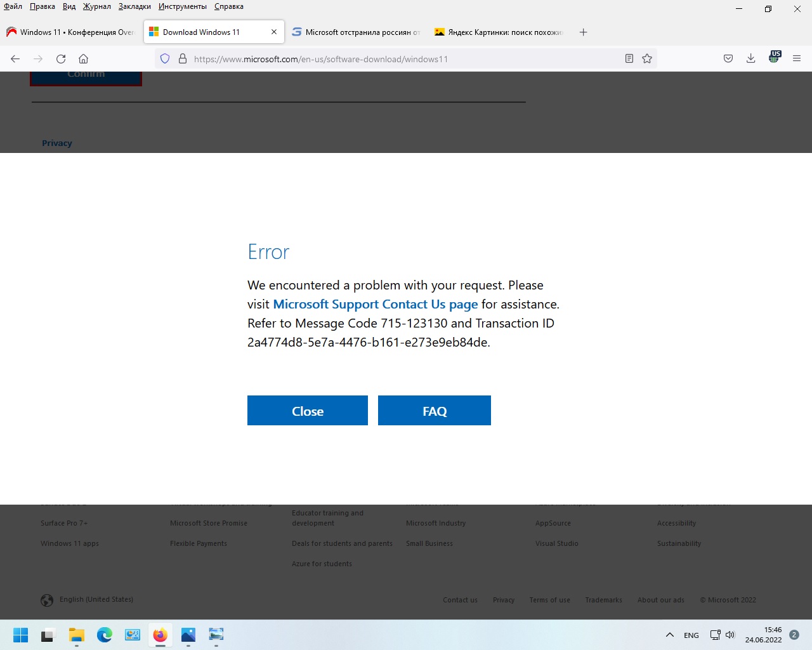Click transaction ID 2a4774d8-5e7a-4476-b161-e273e9eb84de
The image size is (812, 650).
[x=368, y=342]
